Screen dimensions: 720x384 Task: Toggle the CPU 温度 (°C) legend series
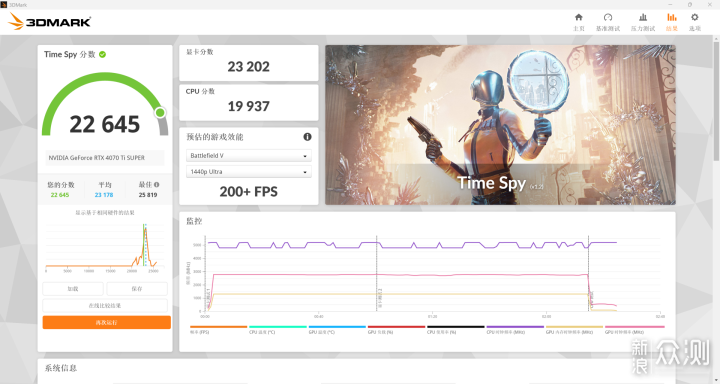click(277, 329)
